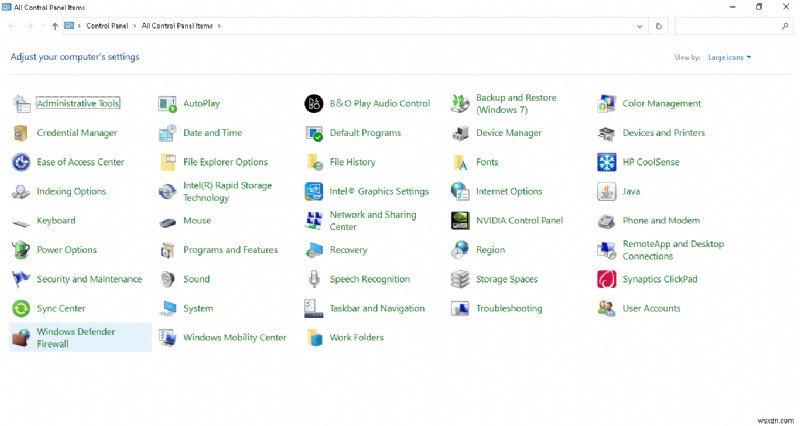Open the Windows Mobility Center link
The image size is (800, 426).
(x=235, y=338)
